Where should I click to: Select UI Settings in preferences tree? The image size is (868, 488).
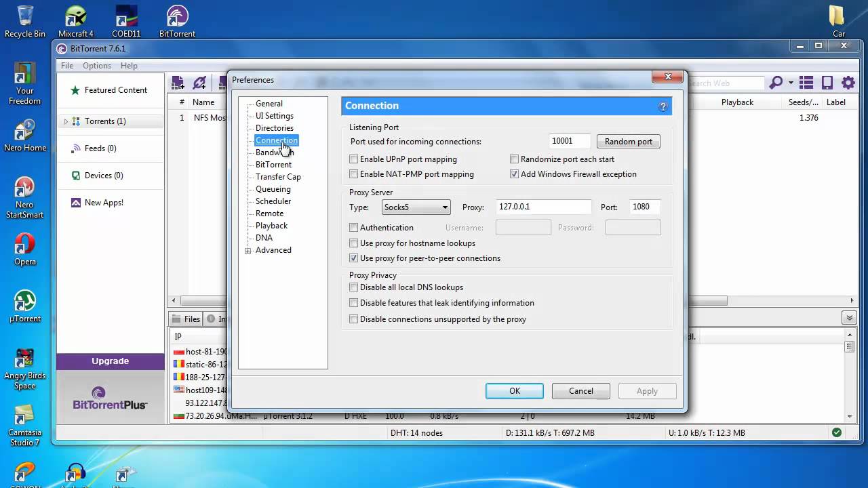point(275,116)
